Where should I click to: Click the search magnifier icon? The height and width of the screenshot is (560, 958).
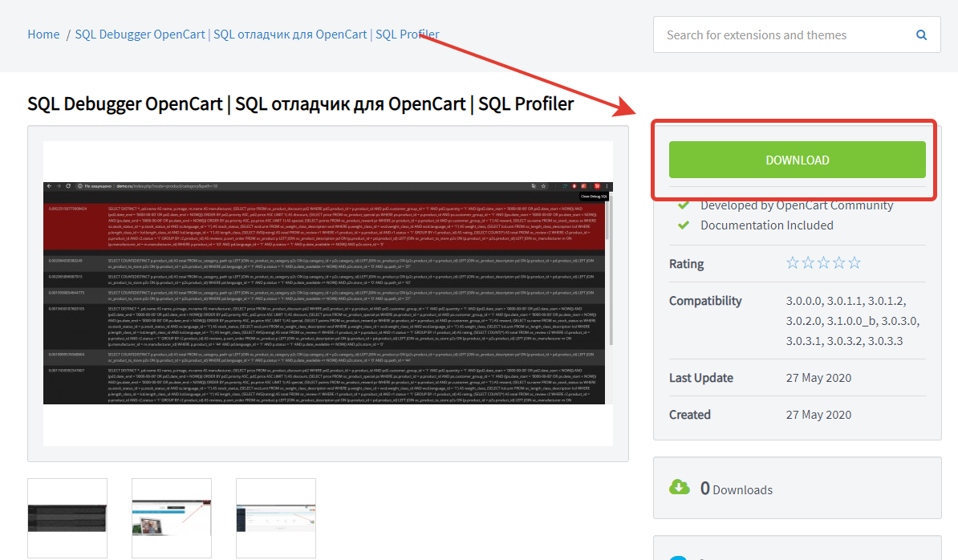pos(922,35)
